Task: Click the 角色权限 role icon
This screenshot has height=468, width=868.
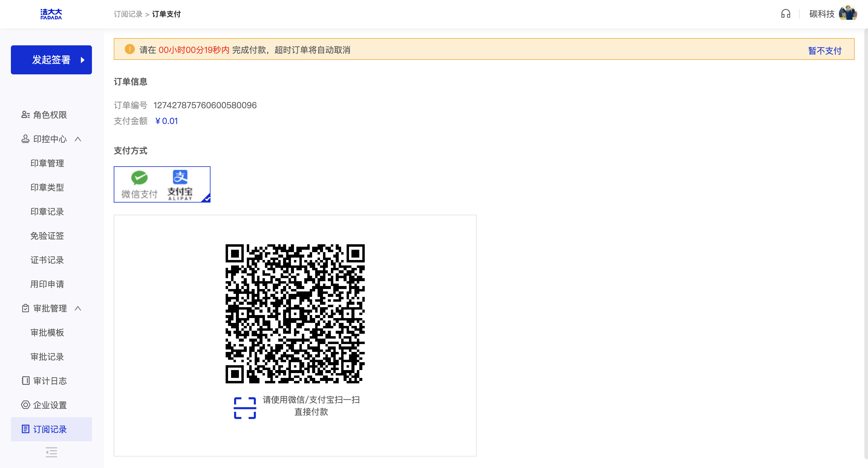Action: 26,115
